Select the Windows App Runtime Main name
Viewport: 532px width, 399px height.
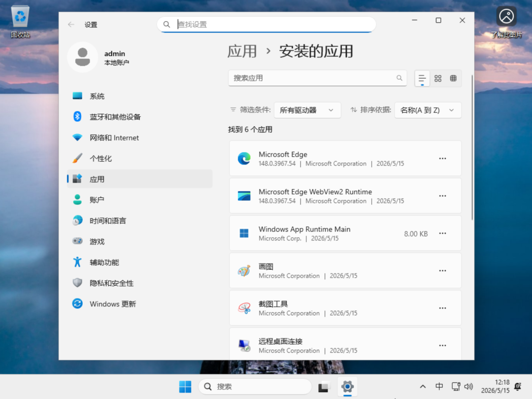304,229
